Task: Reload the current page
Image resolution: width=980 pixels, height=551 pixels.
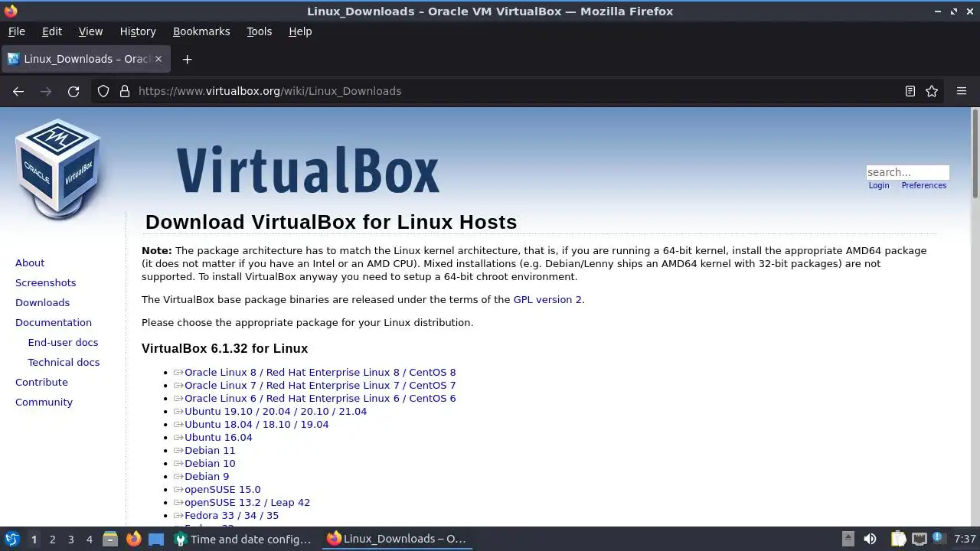Action: point(73,91)
